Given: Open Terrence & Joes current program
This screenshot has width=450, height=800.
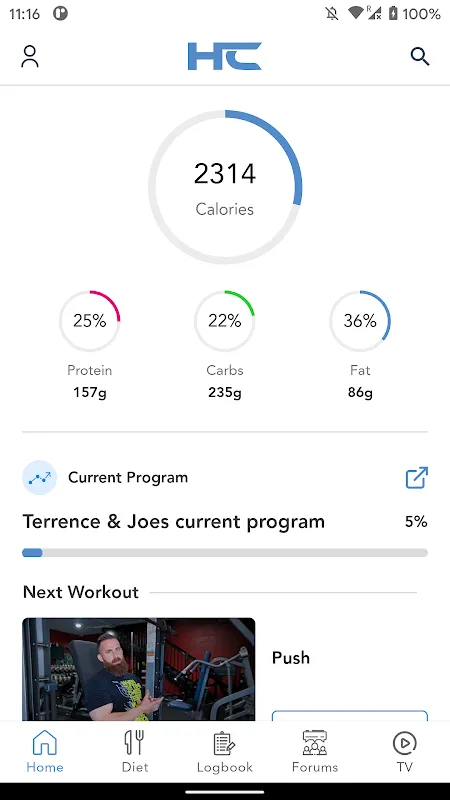Looking at the screenshot, I should 173,522.
